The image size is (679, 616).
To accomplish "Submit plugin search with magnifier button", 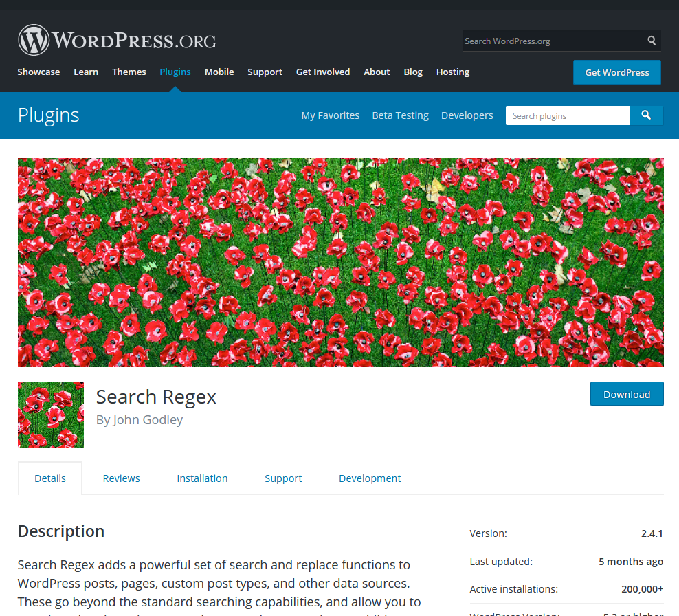I will point(646,115).
